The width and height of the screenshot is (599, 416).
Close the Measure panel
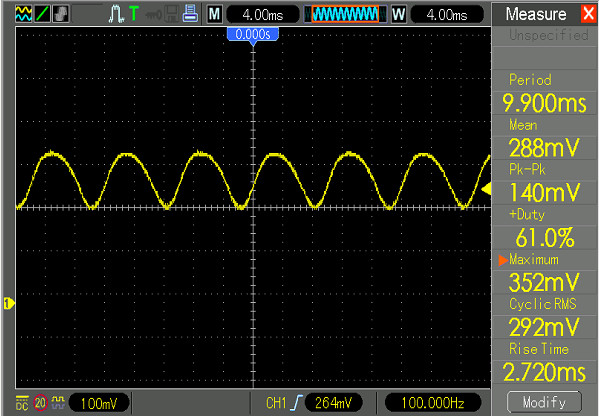588,14
